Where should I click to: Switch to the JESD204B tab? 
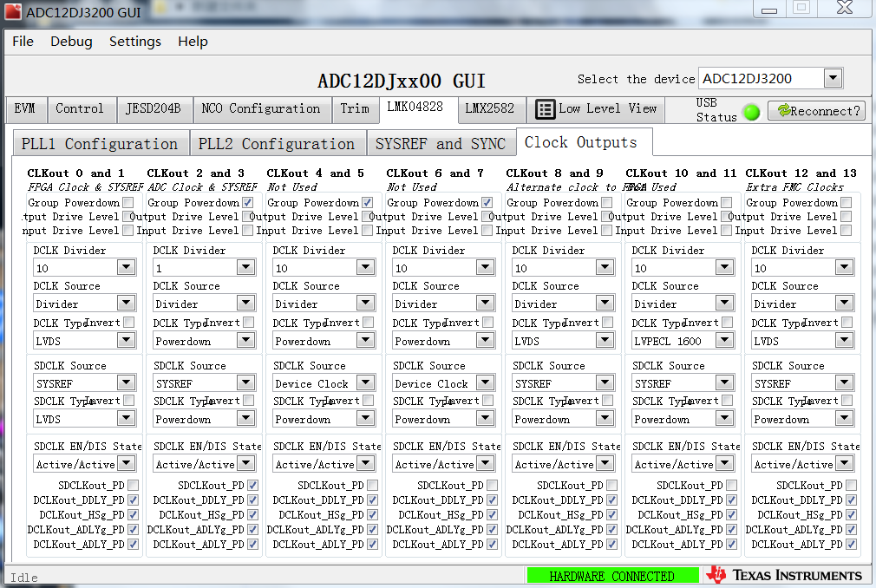tap(154, 109)
